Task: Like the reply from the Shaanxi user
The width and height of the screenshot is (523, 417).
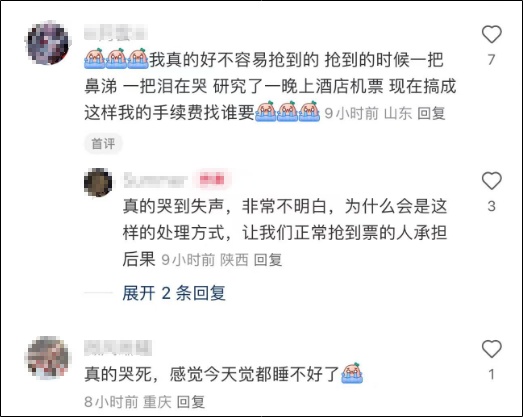Action: pyautogui.click(x=492, y=180)
